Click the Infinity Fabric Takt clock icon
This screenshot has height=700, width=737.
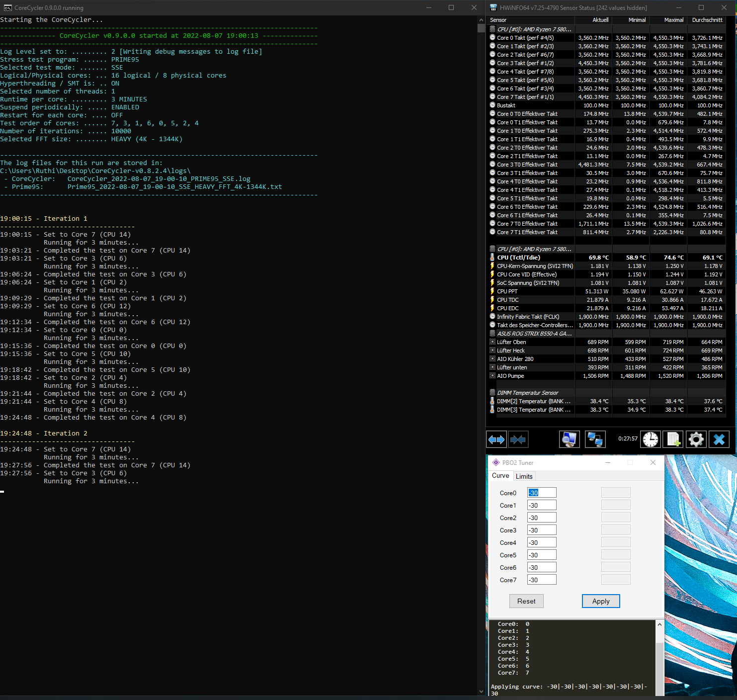[492, 317]
